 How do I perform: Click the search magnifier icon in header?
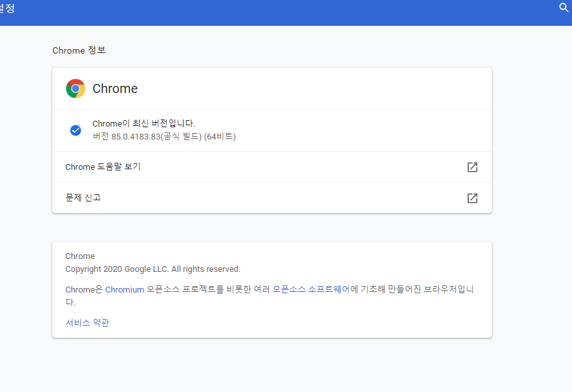point(564,8)
